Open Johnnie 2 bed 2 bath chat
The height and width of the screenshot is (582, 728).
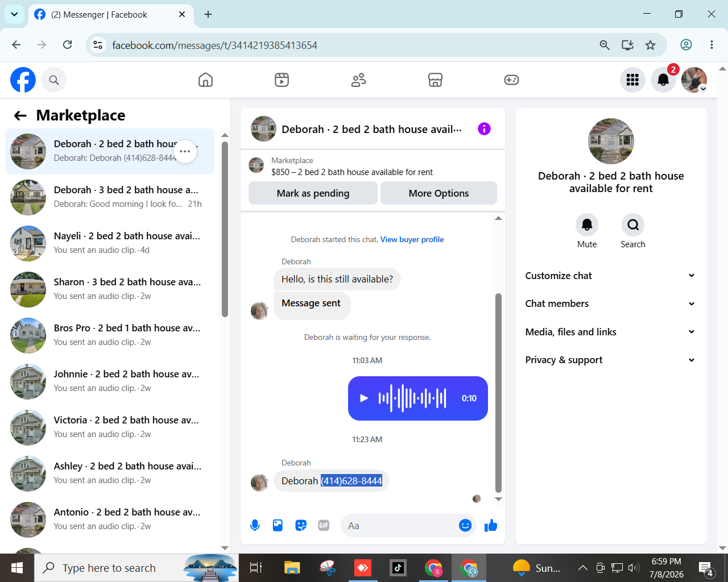[x=110, y=381]
